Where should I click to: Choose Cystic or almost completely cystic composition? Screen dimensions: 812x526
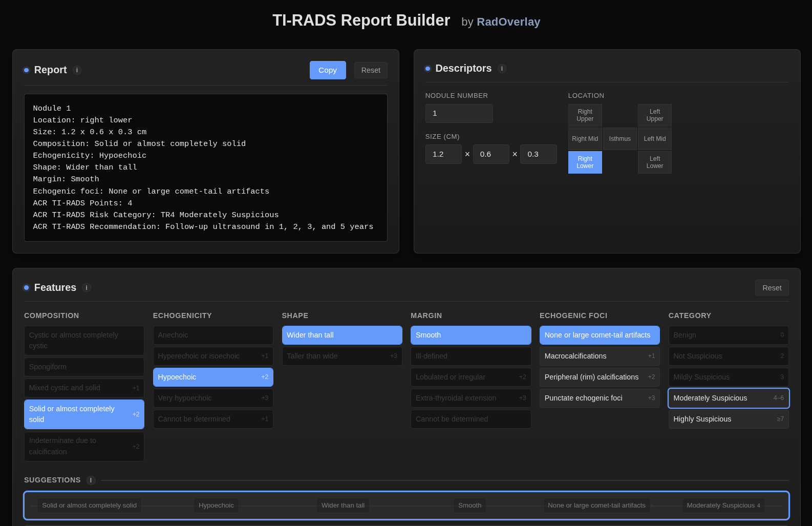click(x=84, y=341)
